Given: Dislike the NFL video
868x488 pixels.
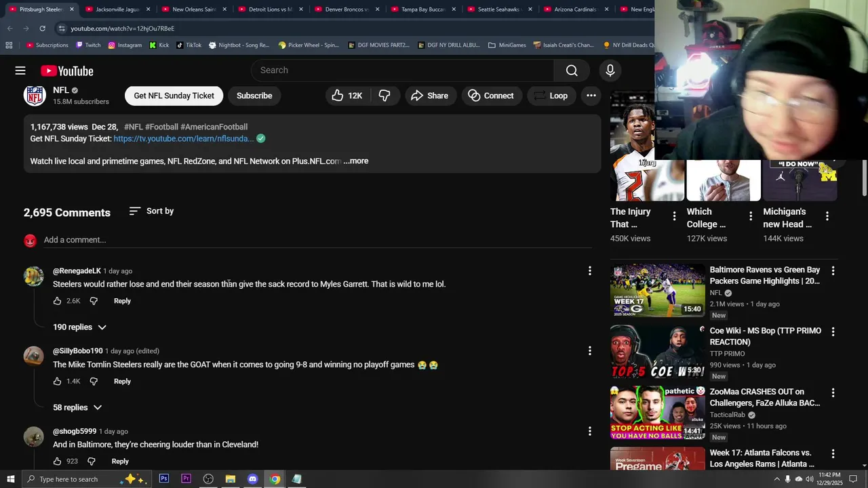Looking at the screenshot, I should 384,96.
